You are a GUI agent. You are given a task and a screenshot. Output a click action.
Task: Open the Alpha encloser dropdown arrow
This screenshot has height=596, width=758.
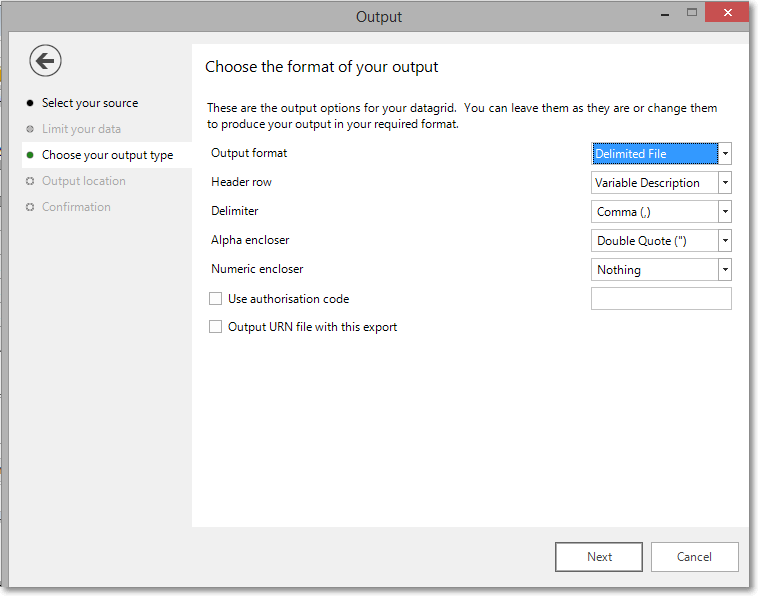point(725,241)
